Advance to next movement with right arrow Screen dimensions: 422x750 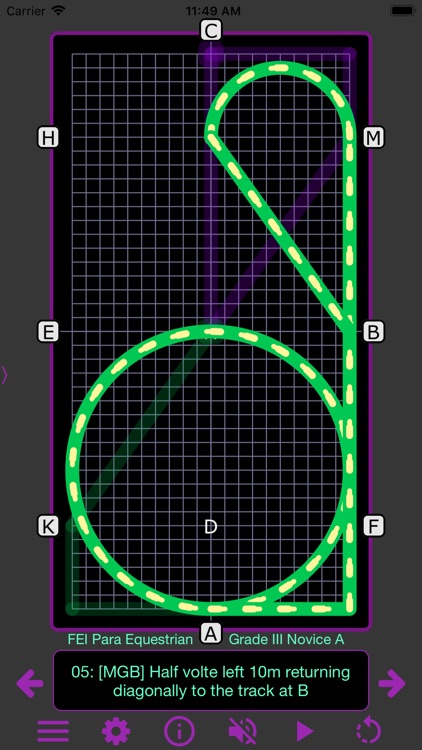click(x=392, y=683)
